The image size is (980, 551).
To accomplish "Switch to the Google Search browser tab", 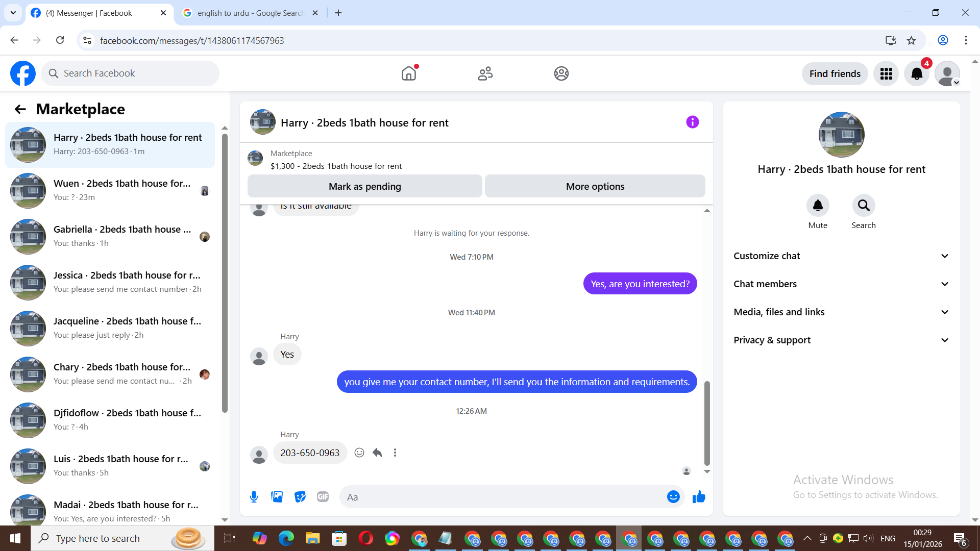I will [x=250, y=13].
